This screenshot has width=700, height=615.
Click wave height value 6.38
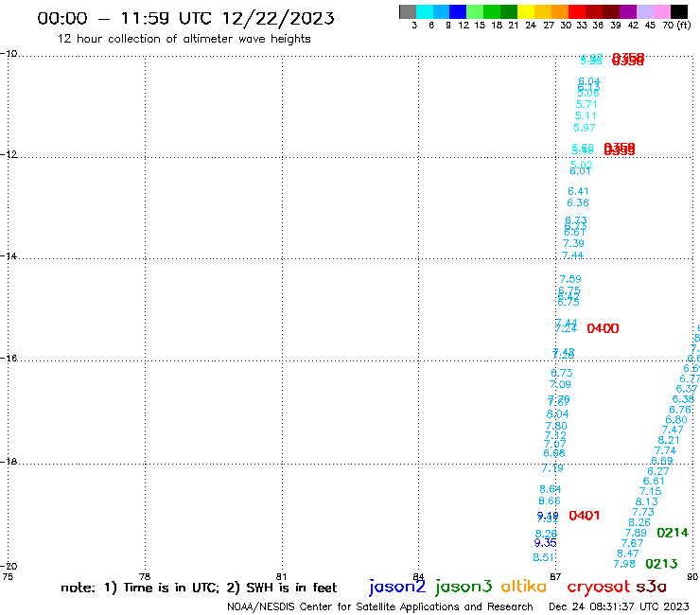point(684,399)
